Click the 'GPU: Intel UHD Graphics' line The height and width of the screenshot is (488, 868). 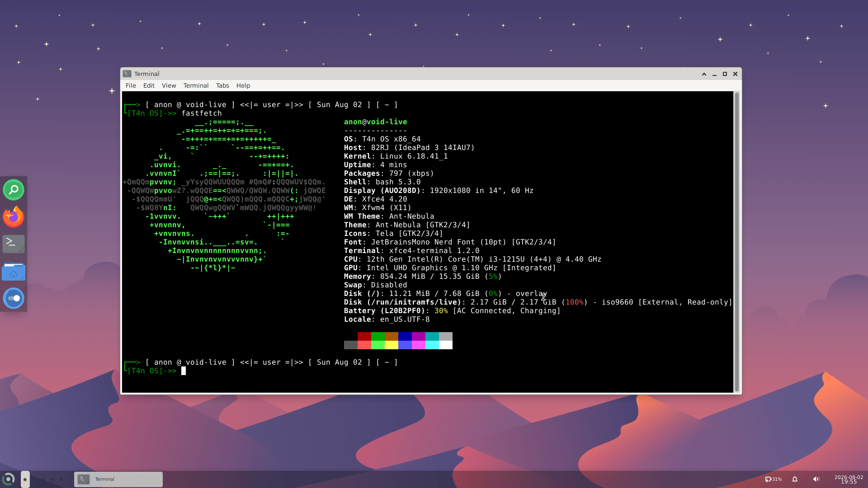tap(450, 268)
